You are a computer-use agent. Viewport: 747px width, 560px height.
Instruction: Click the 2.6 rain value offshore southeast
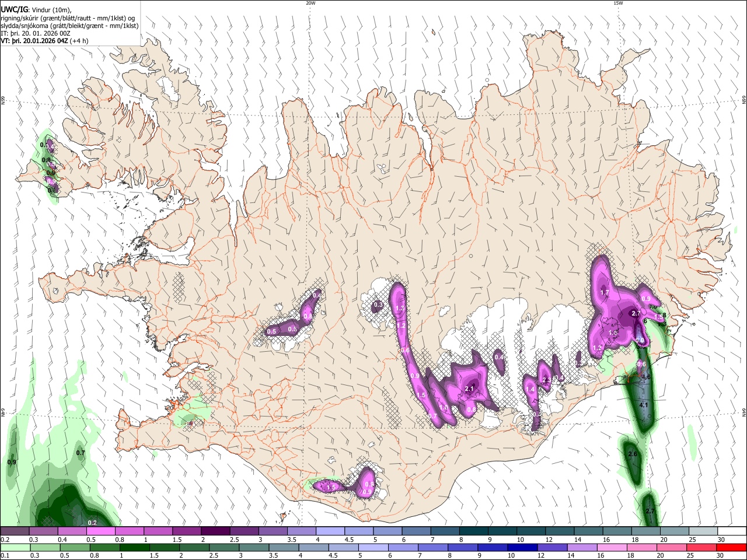pyautogui.click(x=632, y=454)
